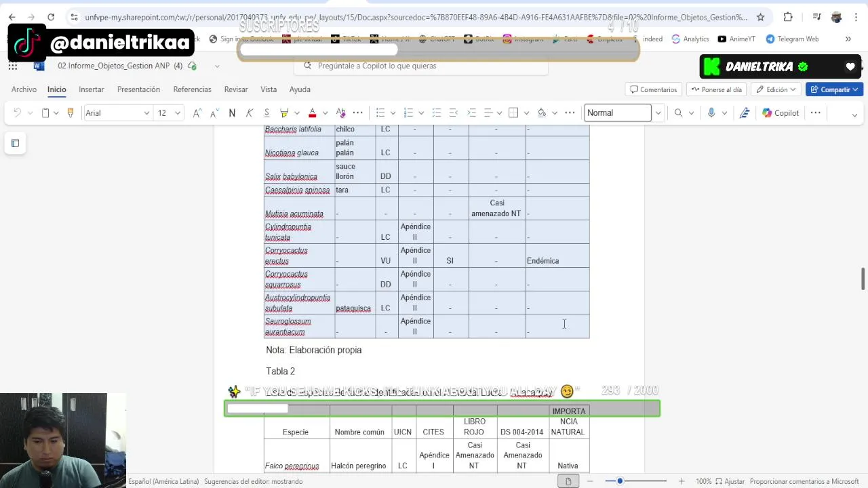Open the browser extensions puzzle icon
Screen dimensions: 868x488
[788, 17]
